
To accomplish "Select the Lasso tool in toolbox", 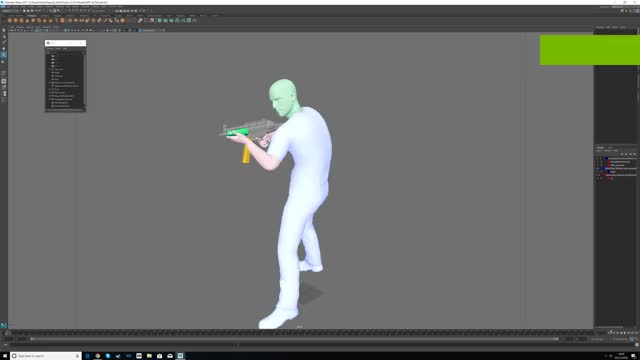I will tap(4, 36).
